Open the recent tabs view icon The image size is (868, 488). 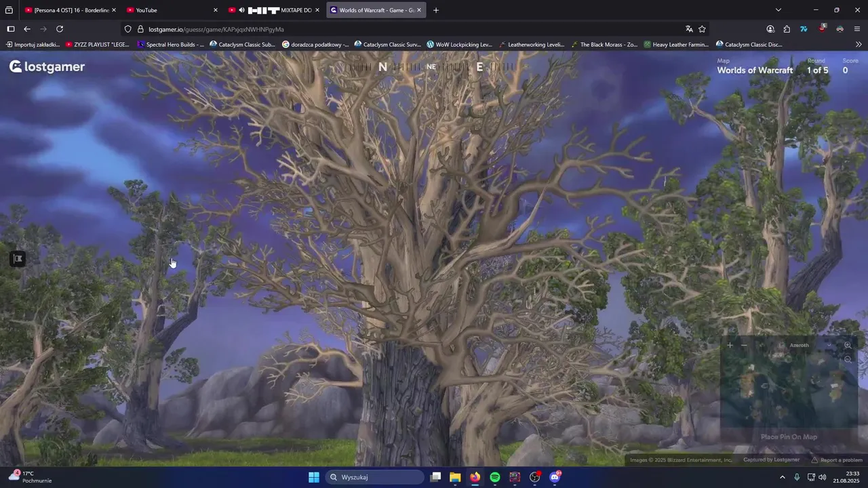pyautogui.click(x=9, y=10)
